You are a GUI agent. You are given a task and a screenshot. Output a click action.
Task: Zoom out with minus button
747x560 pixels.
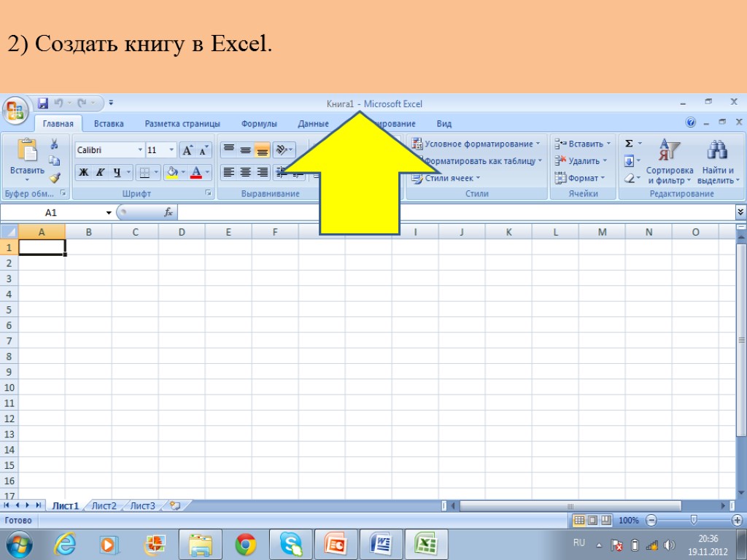pyautogui.click(x=651, y=520)
